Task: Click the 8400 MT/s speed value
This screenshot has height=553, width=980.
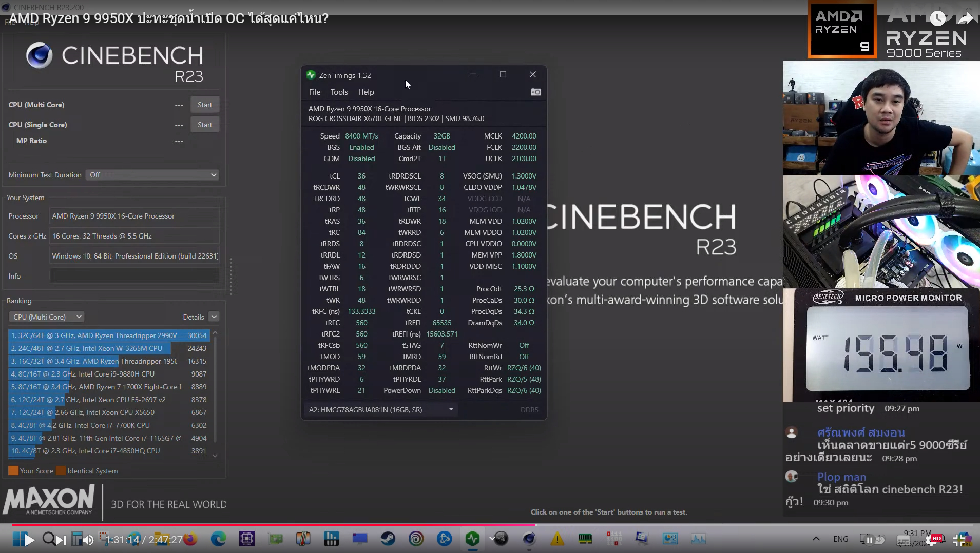Action: pos(361,136)
